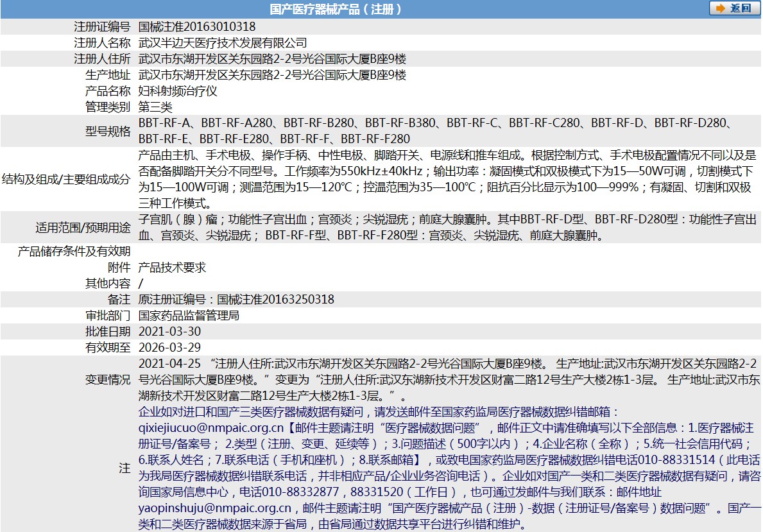The height and width of the screenshot is (532, 763).
Task: Select approval department 国家药品监督管理局
Action: coord(189,315)
